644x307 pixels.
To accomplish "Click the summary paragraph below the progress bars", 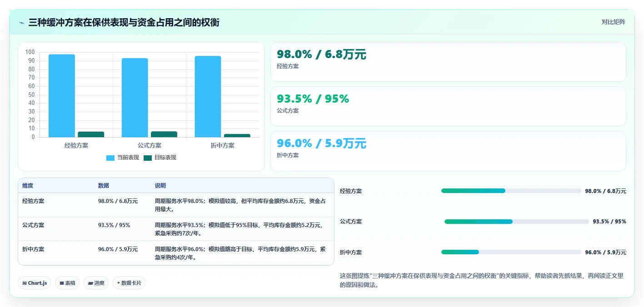I will click(482, 281).
